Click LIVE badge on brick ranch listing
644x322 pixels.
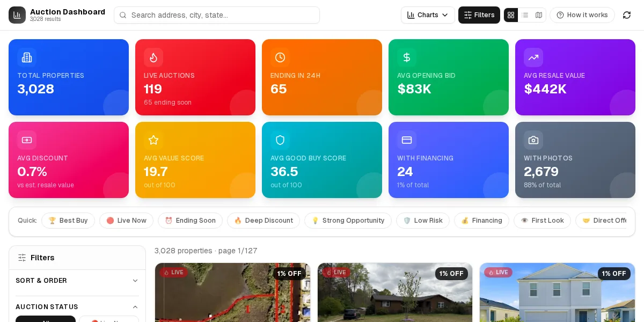coord(336,273)
